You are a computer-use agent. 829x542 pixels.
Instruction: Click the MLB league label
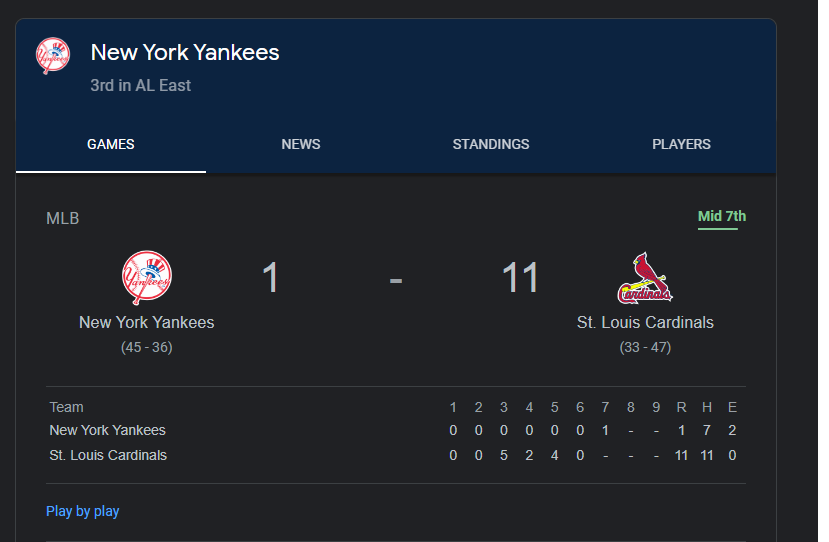click(62, 218)
